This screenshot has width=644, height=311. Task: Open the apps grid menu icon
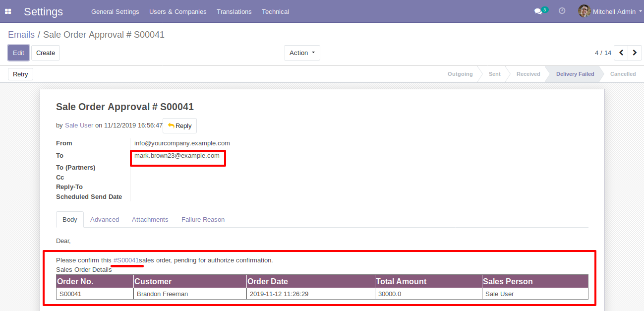pos(8,11)
